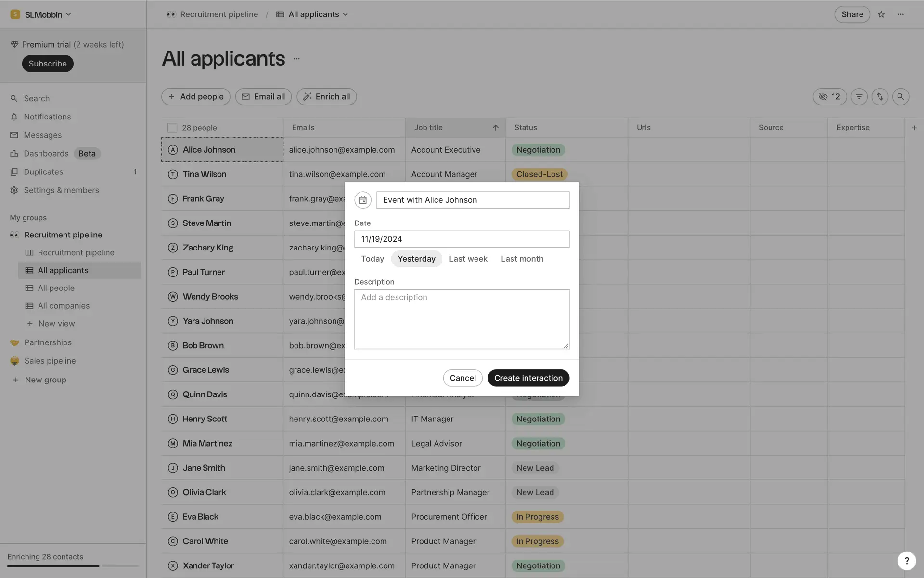924x578 pixels.
Task: Cancel the interaction dialog
Action: click(462, 378)
